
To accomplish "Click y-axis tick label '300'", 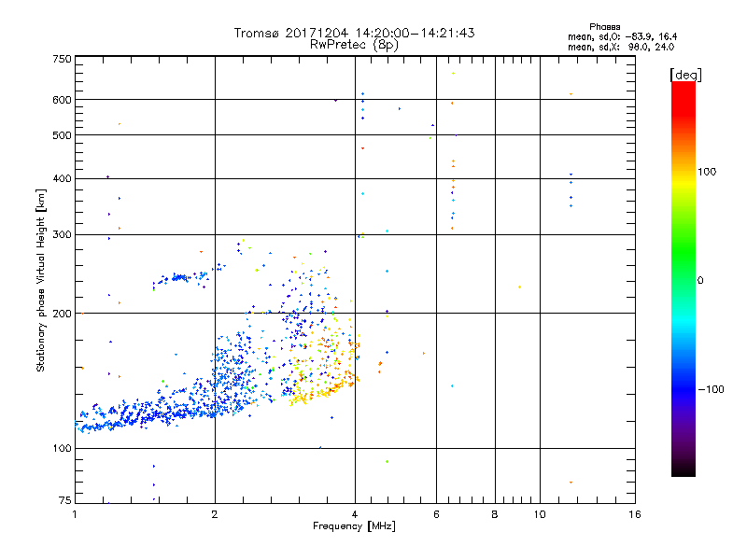I will pyautogui.click(x=62, y=234).
